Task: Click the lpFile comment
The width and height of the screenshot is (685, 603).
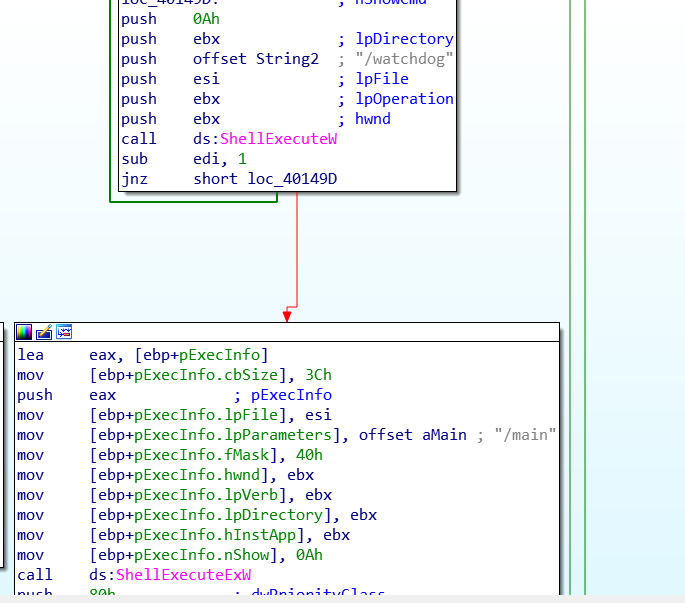Action: click(x=382, y=79)
